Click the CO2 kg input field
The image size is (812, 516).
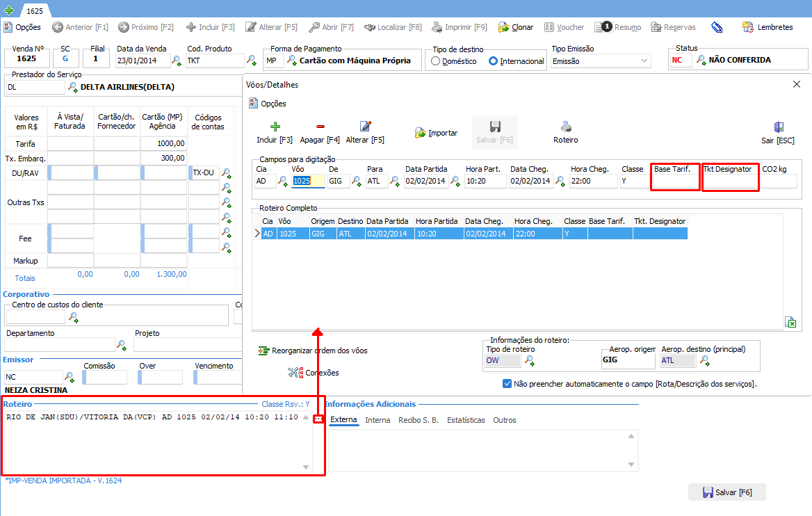coord(779,182)
